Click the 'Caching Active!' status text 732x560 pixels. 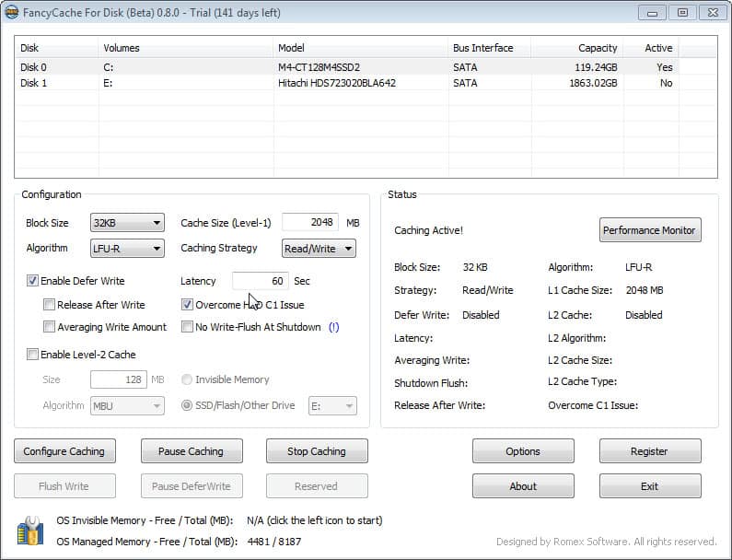pyautogui.click(x=428, y=230)
